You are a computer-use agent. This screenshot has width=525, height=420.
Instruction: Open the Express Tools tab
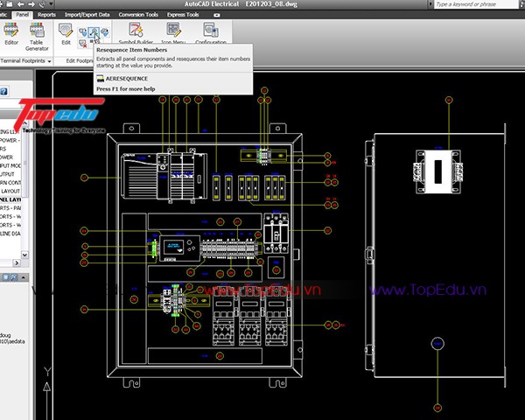183,15
